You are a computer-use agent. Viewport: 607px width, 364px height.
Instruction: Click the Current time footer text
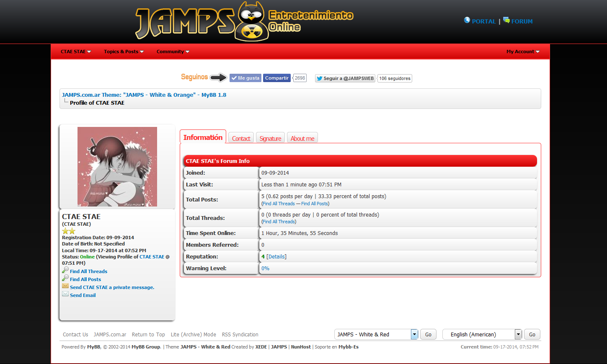(500, 347)
